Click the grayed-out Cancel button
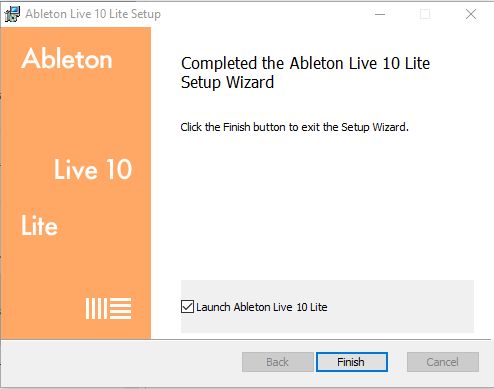The width and height of the screenshot is (494, 389). pos(443,362)
